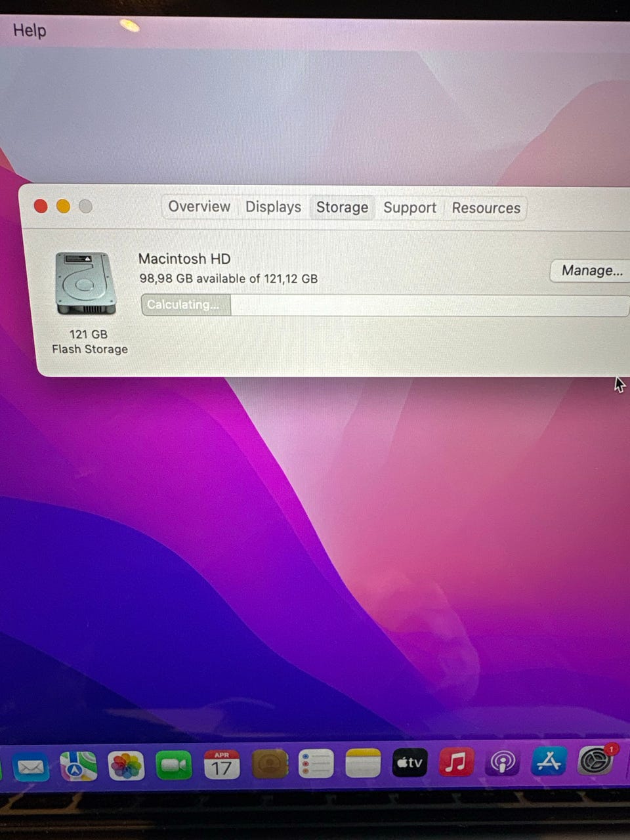The image size is (630, 840).
Task: Open the App Store in the Dock
Action: [x=549, y=761]
